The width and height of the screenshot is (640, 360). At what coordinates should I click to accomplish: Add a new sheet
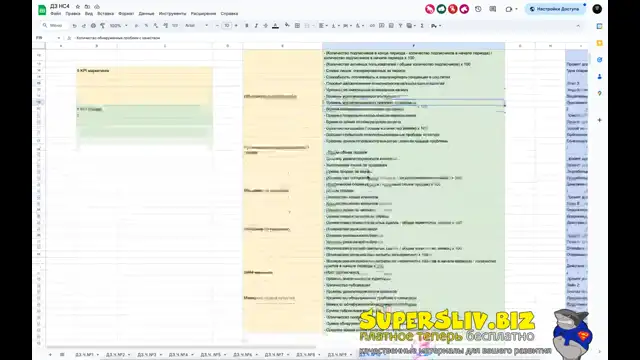50,355
